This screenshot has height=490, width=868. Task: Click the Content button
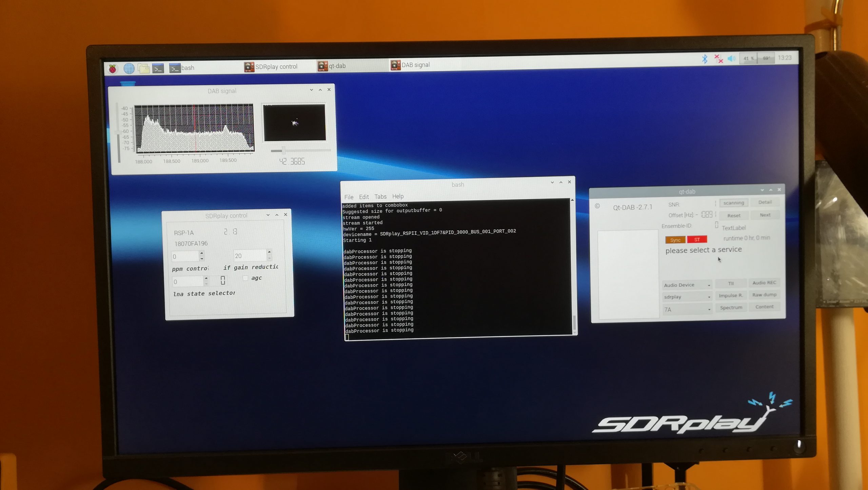pyautogui.click(x=765, y=307)
